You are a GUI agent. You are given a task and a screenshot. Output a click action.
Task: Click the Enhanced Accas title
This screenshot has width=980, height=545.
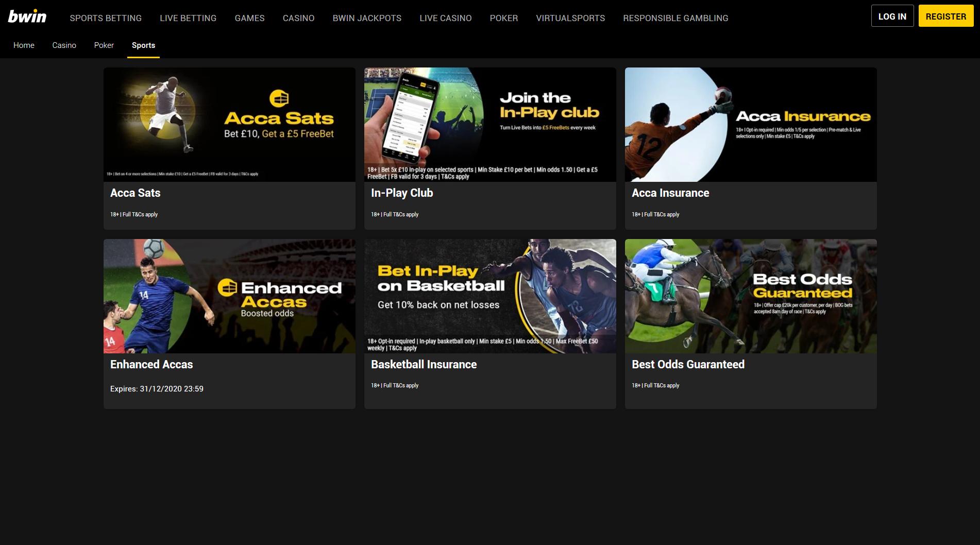coord(151,365)
